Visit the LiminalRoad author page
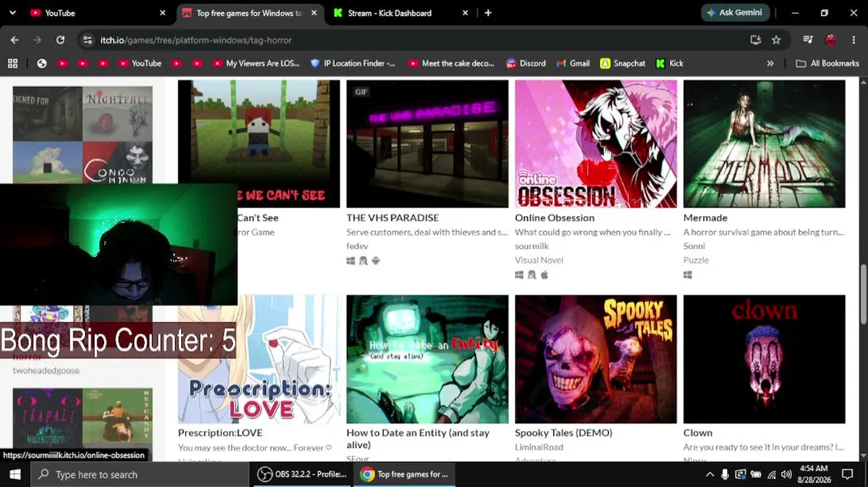 pyautogui.click(x=539, y=448)
